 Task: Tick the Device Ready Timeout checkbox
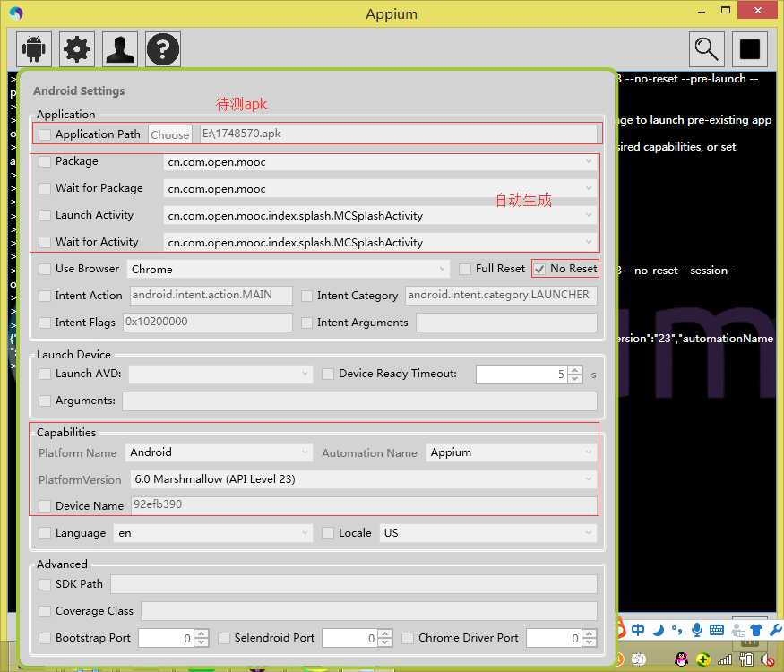[x=328, y=374]
